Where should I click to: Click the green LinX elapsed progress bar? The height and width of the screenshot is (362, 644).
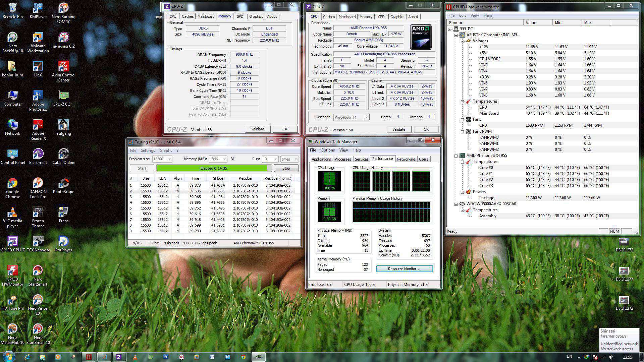(213, 168)
